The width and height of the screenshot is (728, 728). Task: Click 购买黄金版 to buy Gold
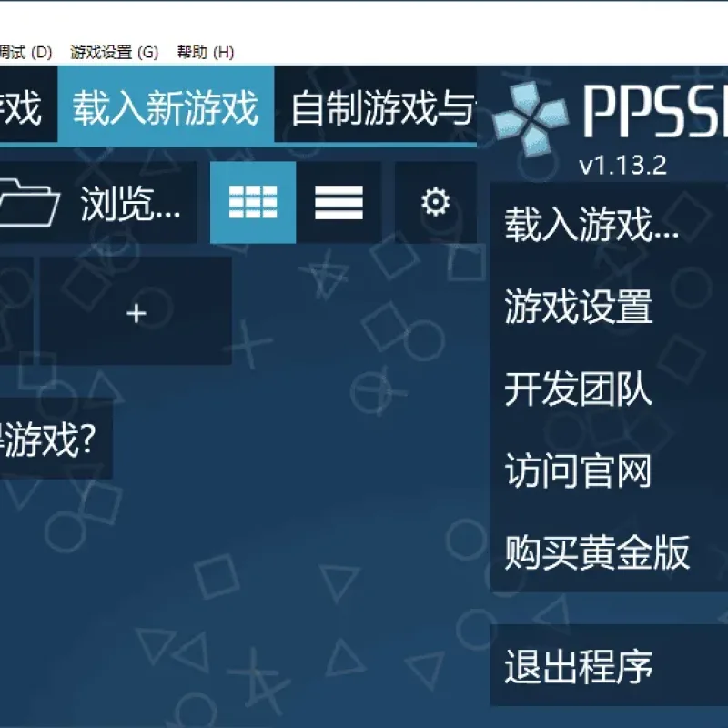point(609,552)
